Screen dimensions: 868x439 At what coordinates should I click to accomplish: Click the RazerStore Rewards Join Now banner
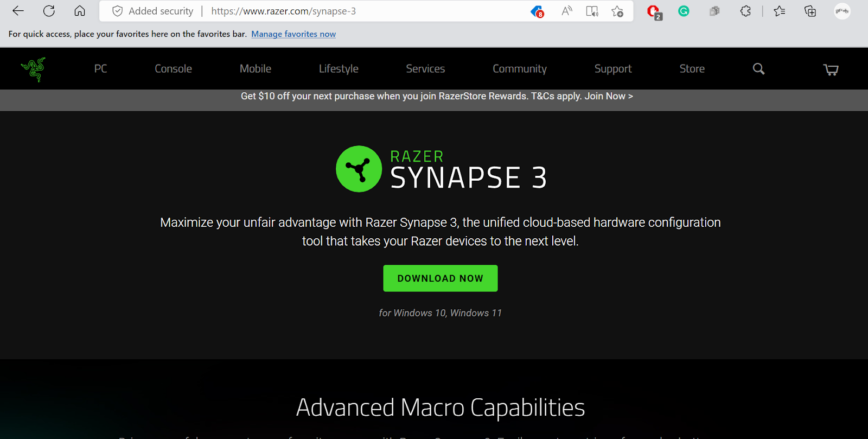point(437,96)
